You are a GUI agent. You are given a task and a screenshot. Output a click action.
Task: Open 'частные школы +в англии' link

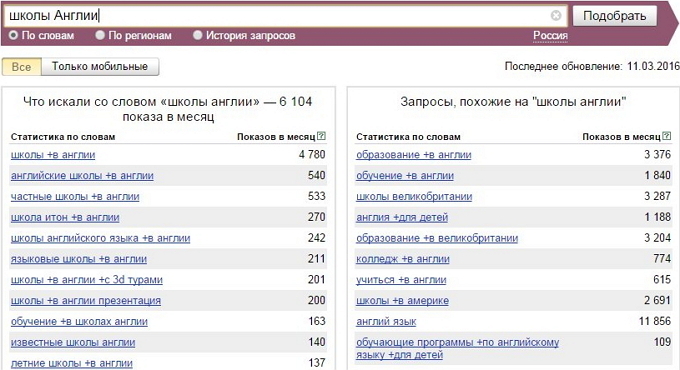point(75,196)
